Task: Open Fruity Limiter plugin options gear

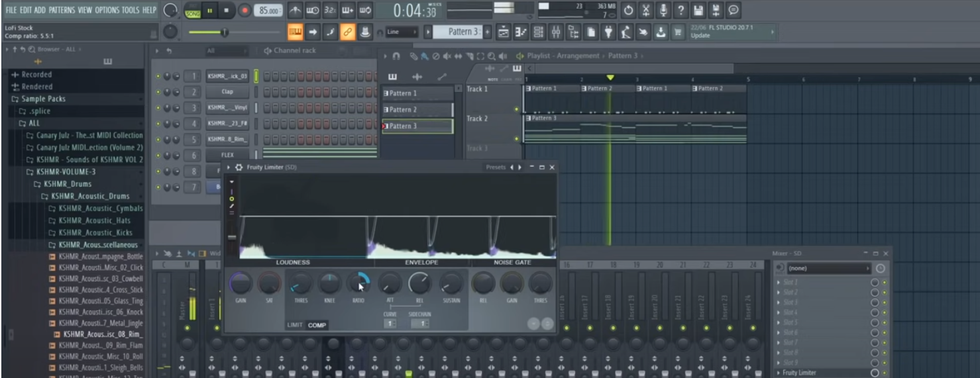Action: [239, 167]
